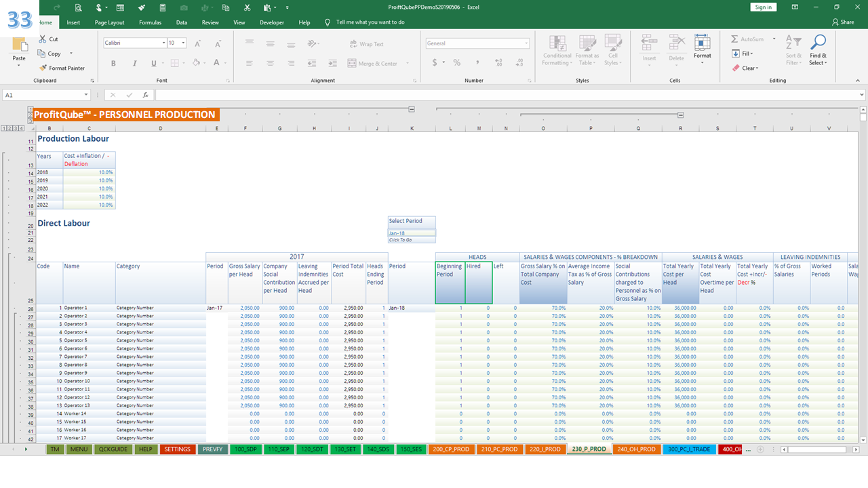Image resolution: width=868 pixels, height=488 pixels.
Task: Open Sort & Filter menu
Action: point(793,51)
